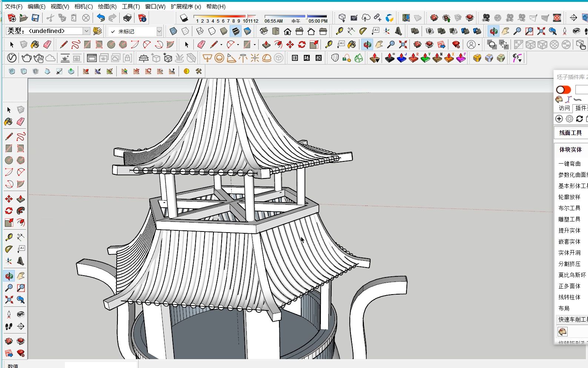Toggle X-Ray face style

click(173, 31)
